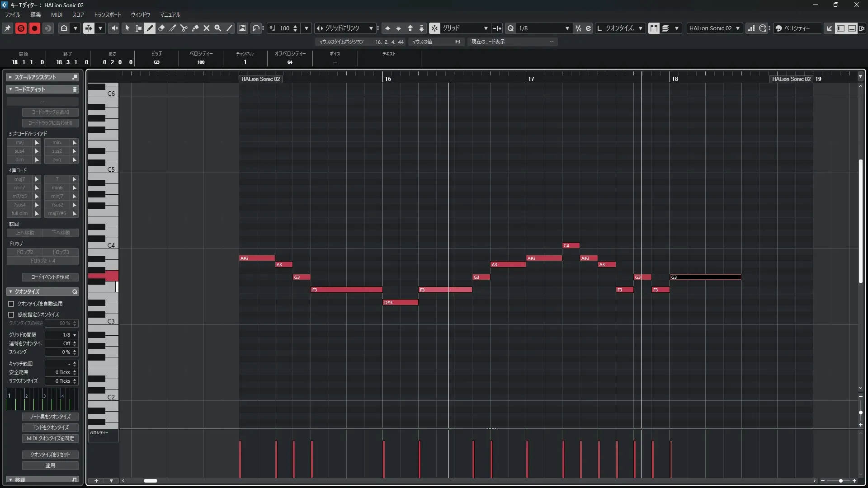Enable 感度指定クオンタイズ checkbox
Viewport: 868px width, 488px height.
[11, 314]
